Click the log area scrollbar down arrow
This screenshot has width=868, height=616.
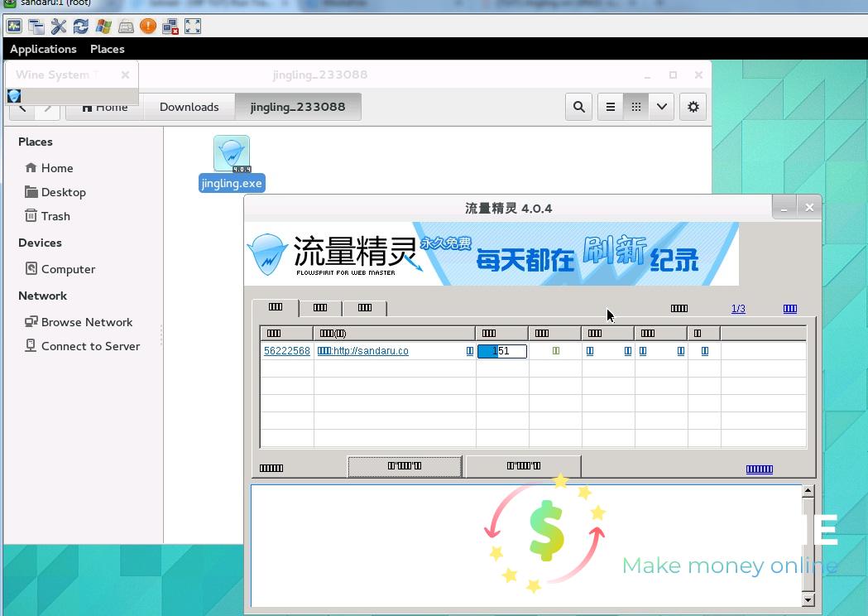(x=808, y=600)
